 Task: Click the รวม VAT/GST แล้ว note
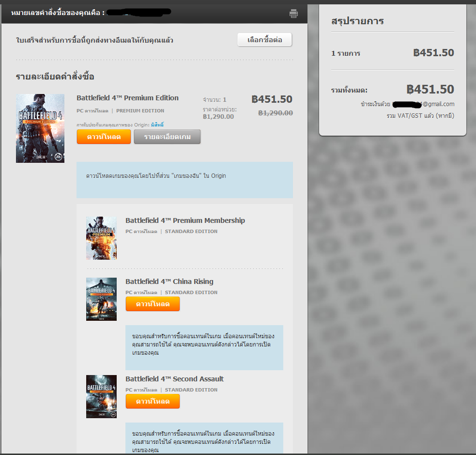[x=420, y=115]
